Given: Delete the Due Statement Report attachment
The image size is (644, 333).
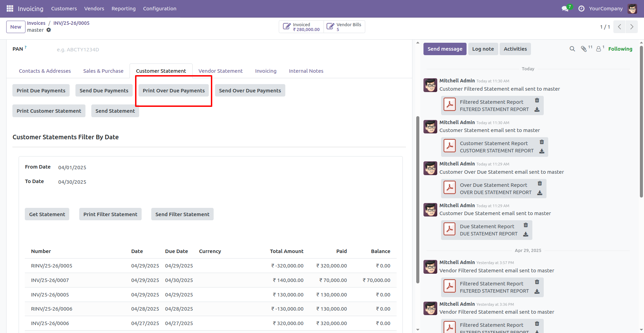Looking at the screenshot, I should [x=525, y=225].
